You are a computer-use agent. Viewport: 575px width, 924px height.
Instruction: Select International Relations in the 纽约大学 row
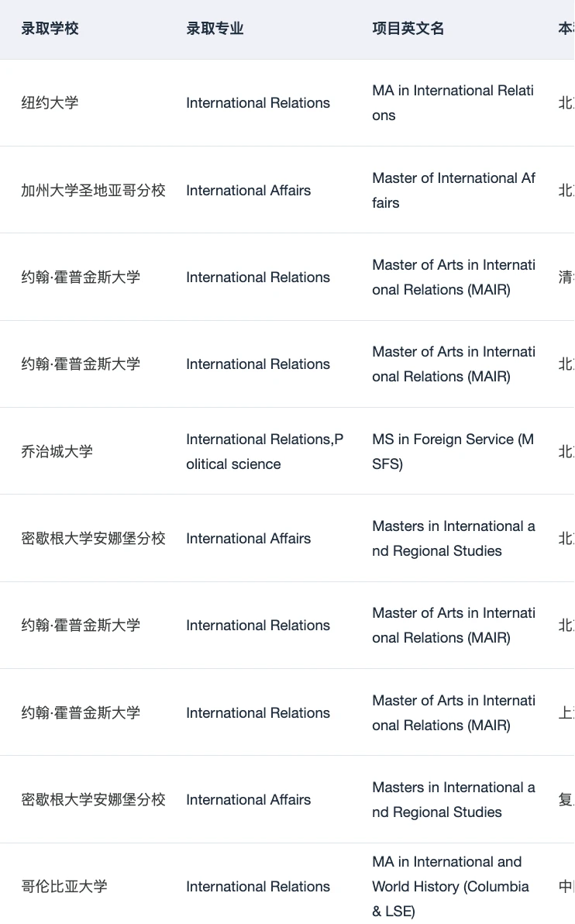pos(258,102)
